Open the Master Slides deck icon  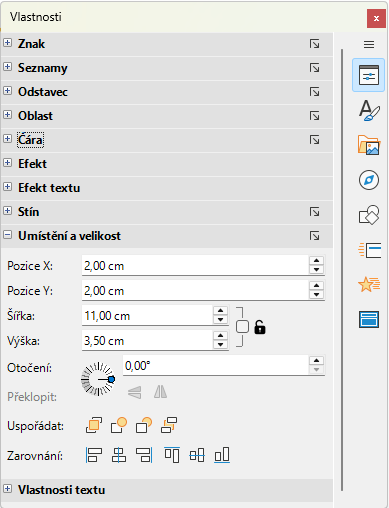click(369, 319)
